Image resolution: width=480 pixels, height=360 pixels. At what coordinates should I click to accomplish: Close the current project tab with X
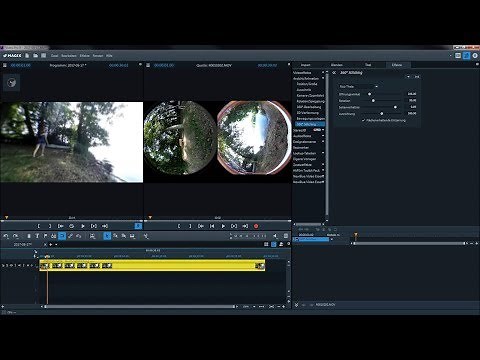tap(45, 244)
